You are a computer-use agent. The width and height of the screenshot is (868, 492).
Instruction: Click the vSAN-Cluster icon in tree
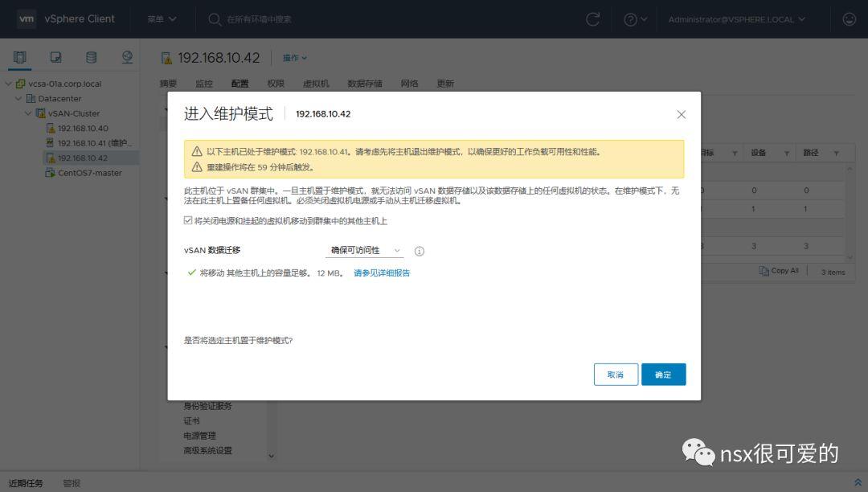pyautogui.click(x=41, y=113)
